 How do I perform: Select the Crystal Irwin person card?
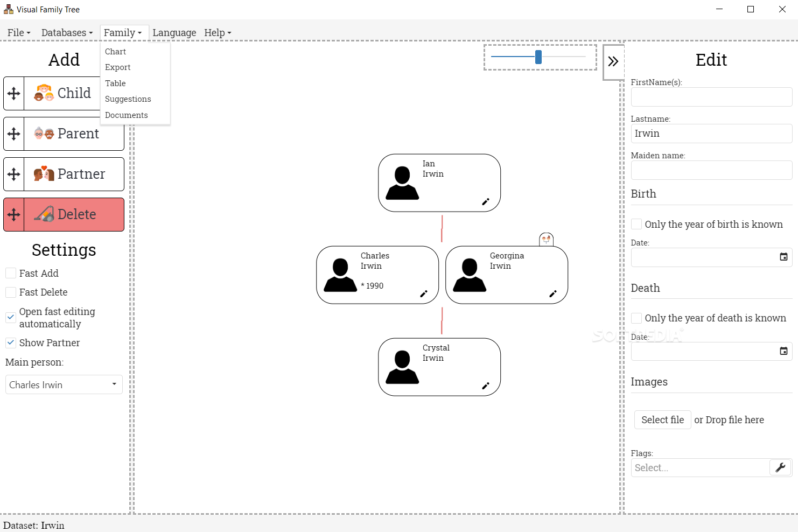pos(439,367)
